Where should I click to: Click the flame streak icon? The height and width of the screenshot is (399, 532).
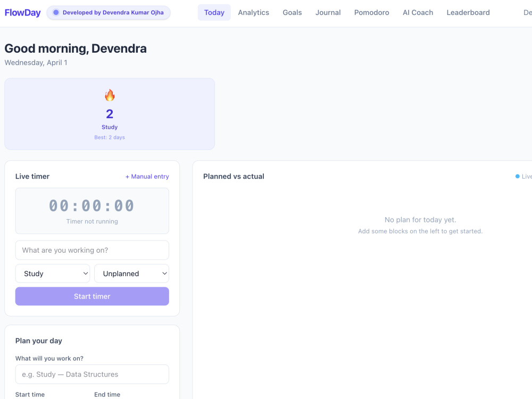(x=110, y=95)
